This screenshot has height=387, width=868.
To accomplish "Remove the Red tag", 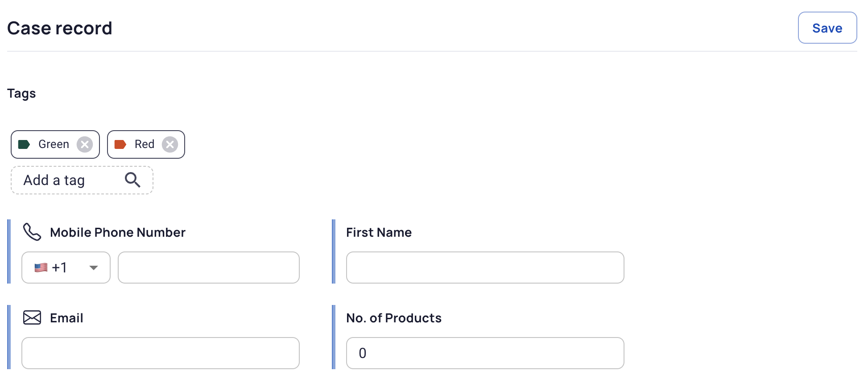I will pyautogui.click(x=170, y=144).
